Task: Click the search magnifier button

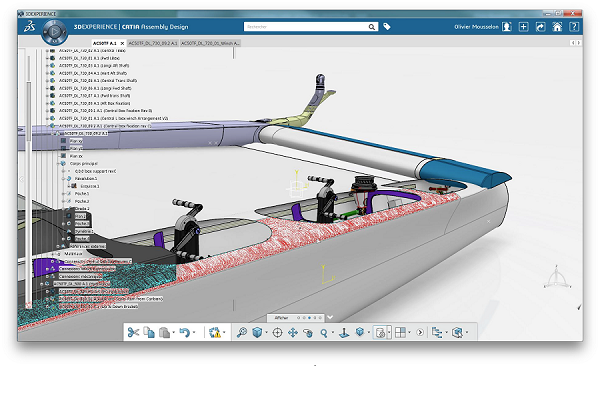Action: click(x=372, y=27)
